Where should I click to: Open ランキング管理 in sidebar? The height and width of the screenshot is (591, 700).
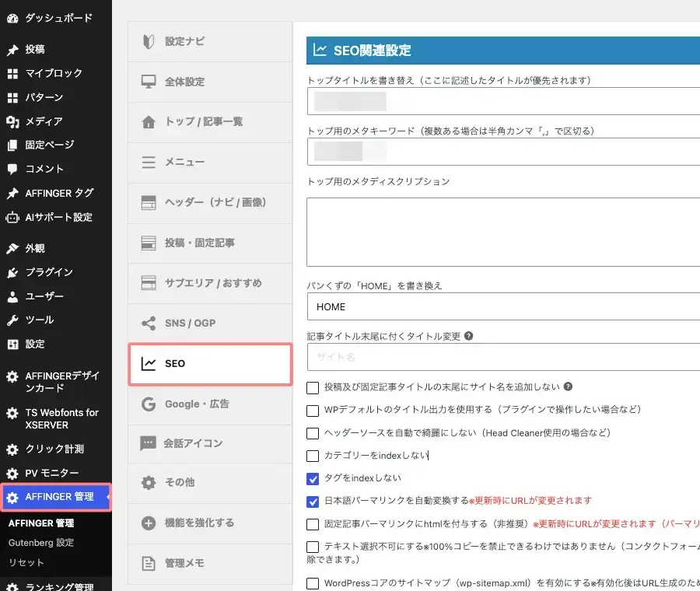coord(56,586)
